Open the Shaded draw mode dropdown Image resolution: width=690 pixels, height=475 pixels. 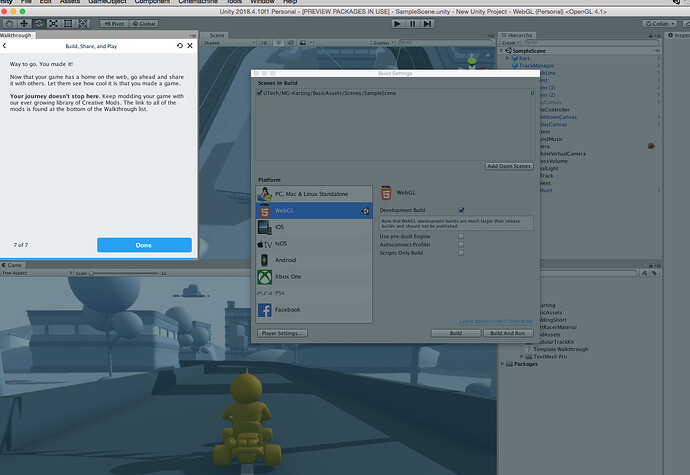tap(229, 43)
